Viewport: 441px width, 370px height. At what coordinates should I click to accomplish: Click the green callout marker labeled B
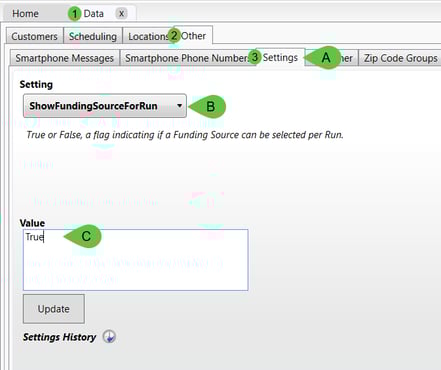pos(208,107)
